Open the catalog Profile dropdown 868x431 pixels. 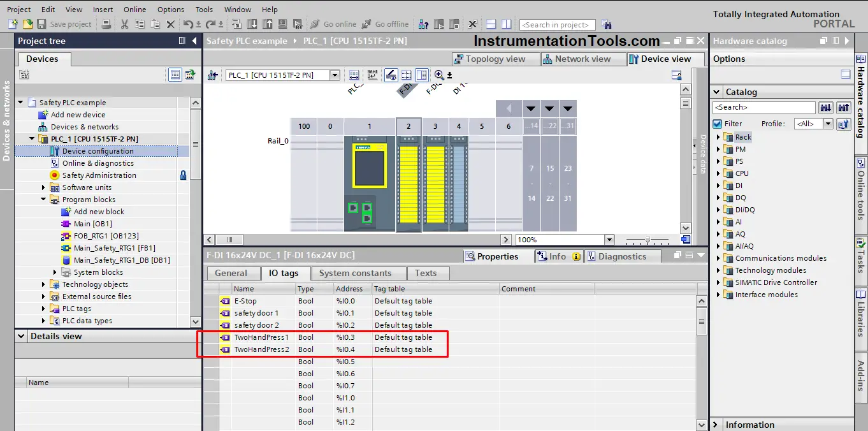[x=828, y=124]
